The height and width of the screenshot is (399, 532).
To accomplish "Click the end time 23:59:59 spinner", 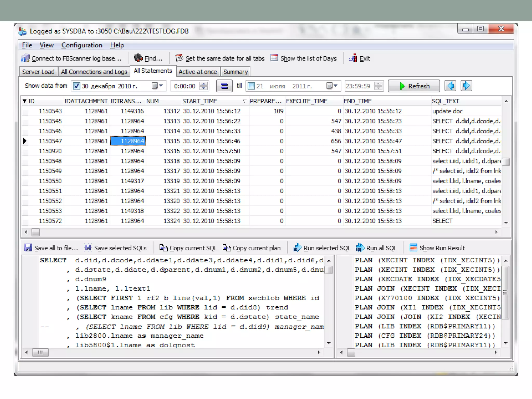I will [x=378, y=86].
